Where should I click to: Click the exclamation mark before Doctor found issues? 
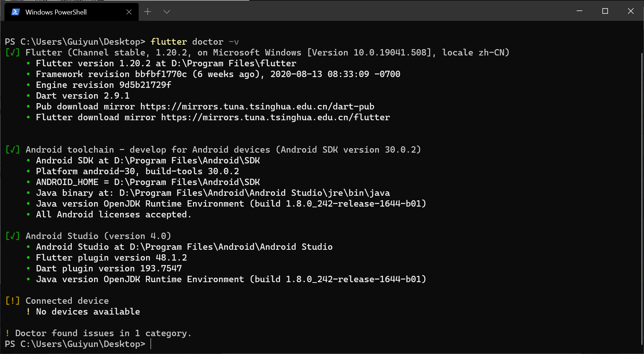point(7,333)
